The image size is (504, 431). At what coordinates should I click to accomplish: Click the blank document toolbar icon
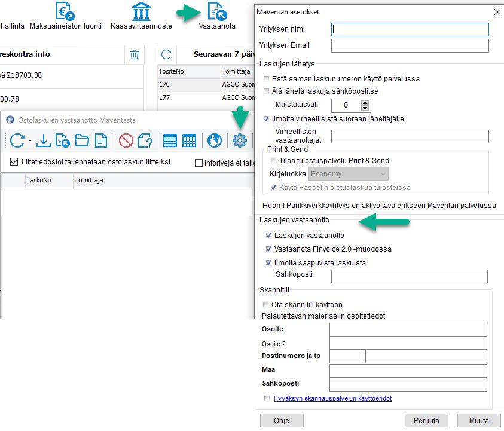pos(101,140)
